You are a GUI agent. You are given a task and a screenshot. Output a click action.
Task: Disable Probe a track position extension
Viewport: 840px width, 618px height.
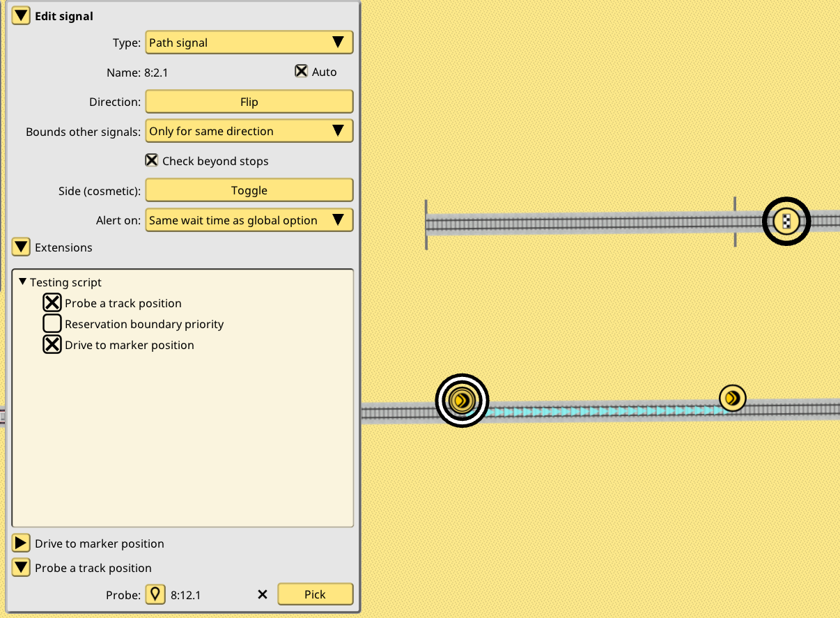(52, 303)
